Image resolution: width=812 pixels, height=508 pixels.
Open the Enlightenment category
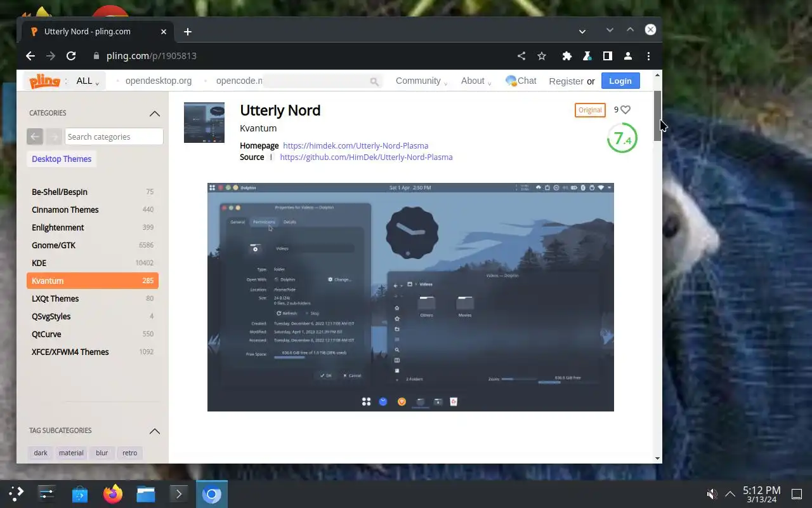click(93, 227)
